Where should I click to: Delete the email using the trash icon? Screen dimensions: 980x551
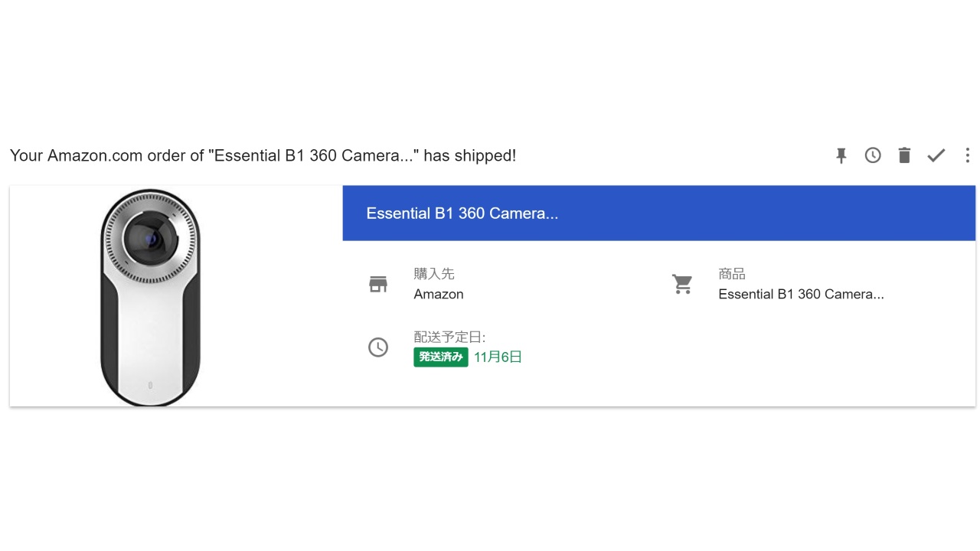coord(904,155)
